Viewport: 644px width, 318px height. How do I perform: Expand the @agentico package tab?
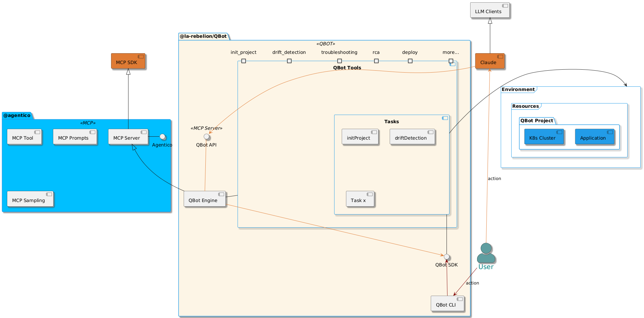coord(16,115)
